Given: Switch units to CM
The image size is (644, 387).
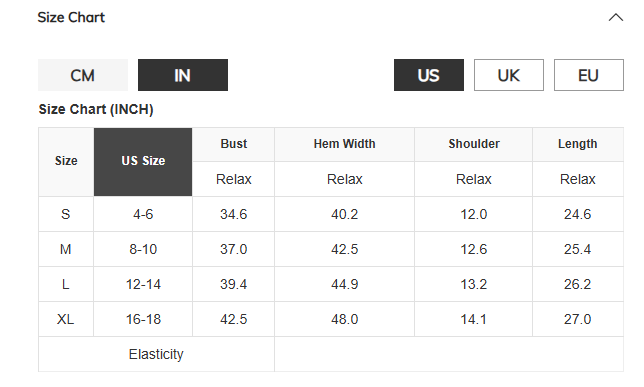Looking at the screenshot, I should 83,75.
